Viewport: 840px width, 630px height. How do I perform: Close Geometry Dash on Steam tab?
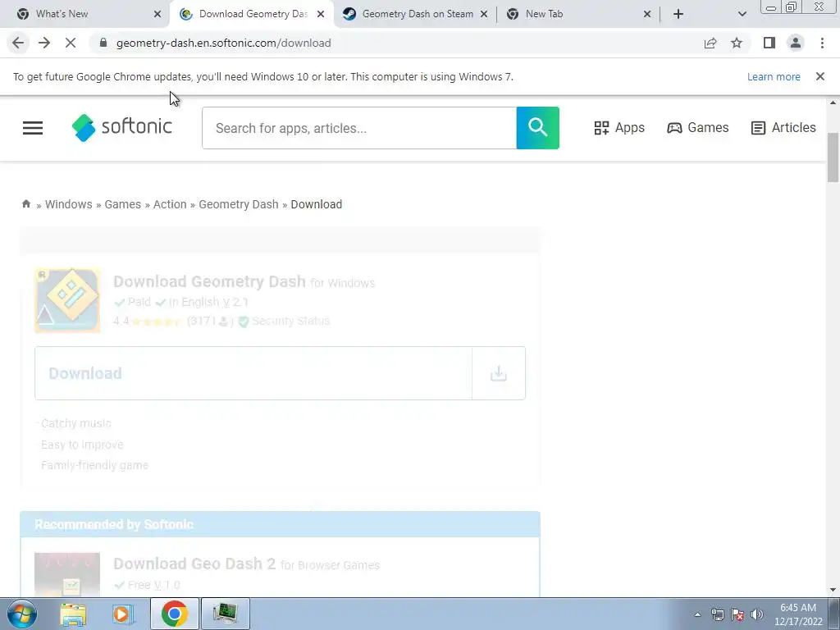tap(484, 14)
